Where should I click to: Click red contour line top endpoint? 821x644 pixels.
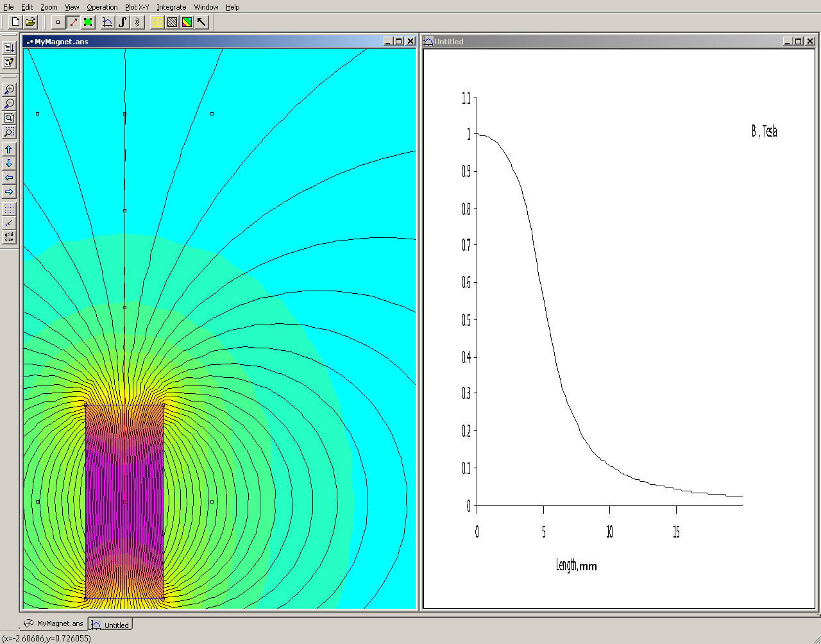pyautogui.click(x=124, y=114)
